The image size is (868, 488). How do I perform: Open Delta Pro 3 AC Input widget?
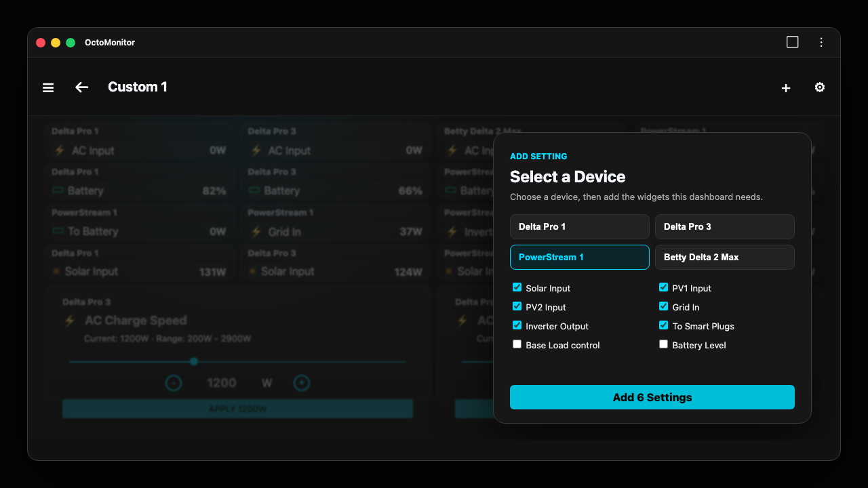[x=336, y=142]
